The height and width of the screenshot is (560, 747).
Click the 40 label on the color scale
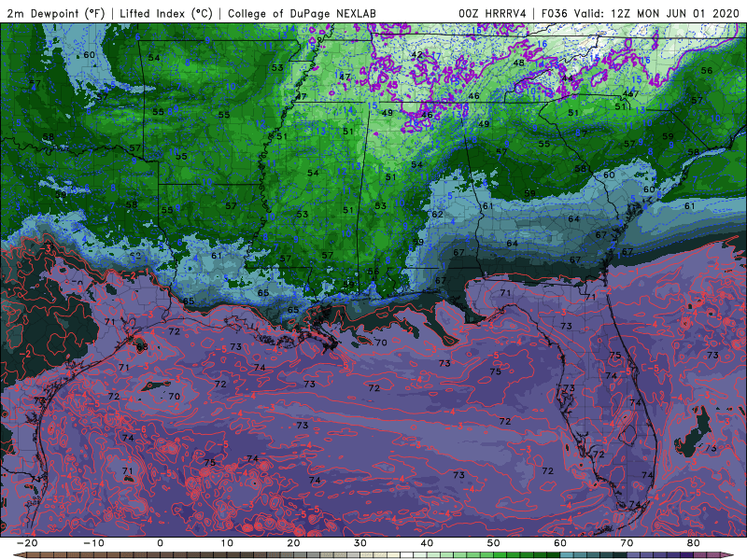pyautogui.click(x=427, y=543)
